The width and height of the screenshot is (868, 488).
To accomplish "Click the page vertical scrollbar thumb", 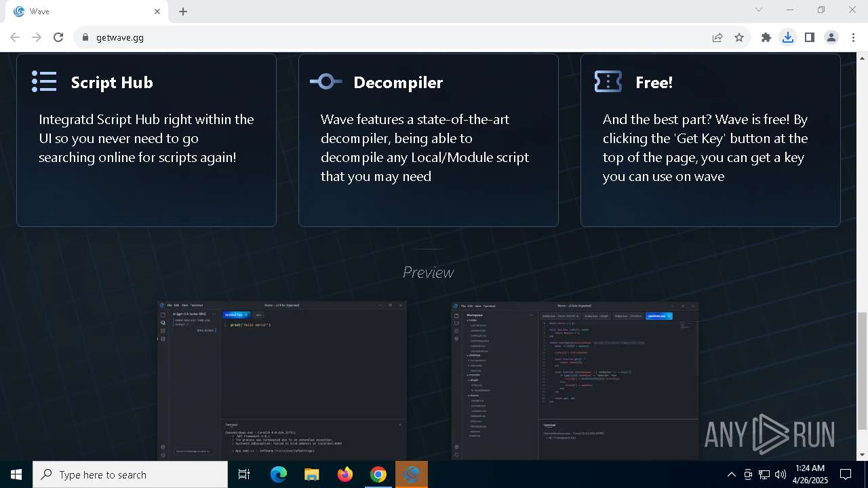I will (x=862, y=371).
